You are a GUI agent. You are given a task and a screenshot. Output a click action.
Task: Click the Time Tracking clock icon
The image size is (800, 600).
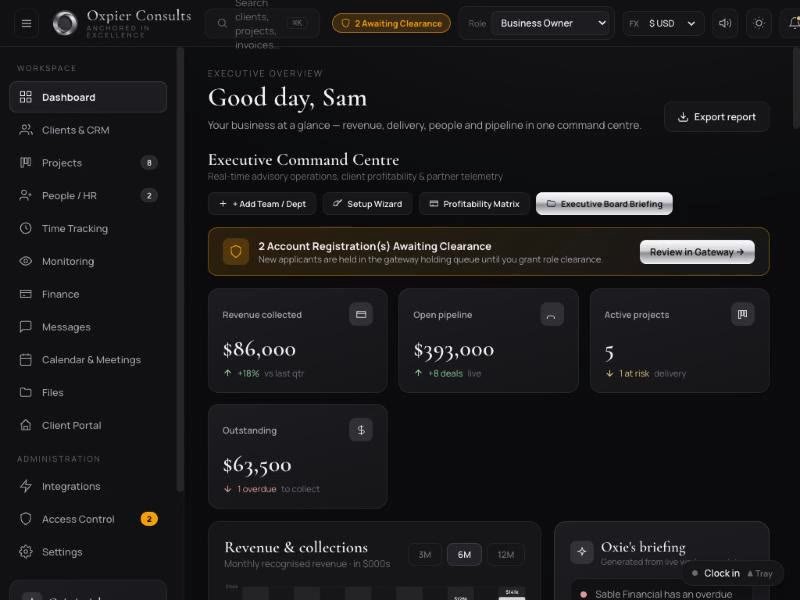coord(26,229)
